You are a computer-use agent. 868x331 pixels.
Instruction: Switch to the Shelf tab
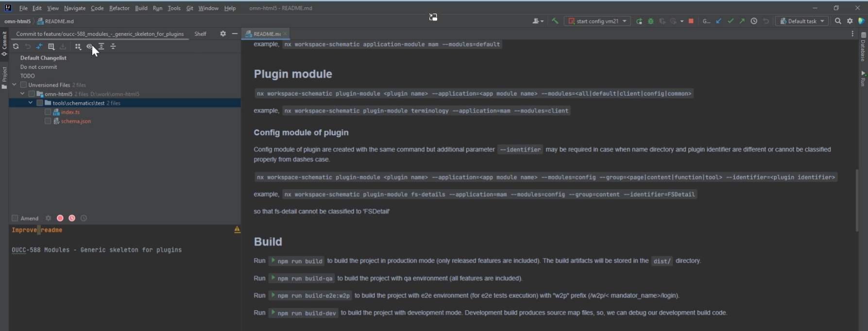coord(200,34)
